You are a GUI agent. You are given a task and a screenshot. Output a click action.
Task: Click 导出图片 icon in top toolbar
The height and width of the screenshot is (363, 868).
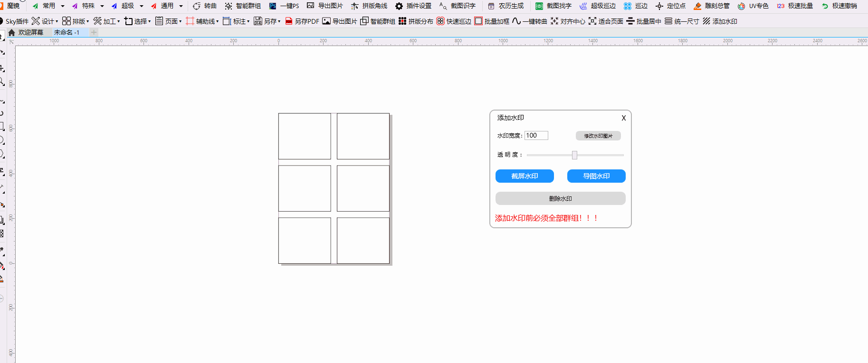pyautogui.click(x=311, y=6)
